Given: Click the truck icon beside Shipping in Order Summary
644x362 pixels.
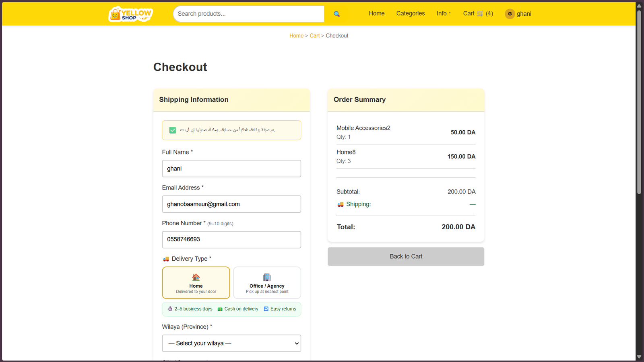Looking at the screenshot, I should point(341,204).
